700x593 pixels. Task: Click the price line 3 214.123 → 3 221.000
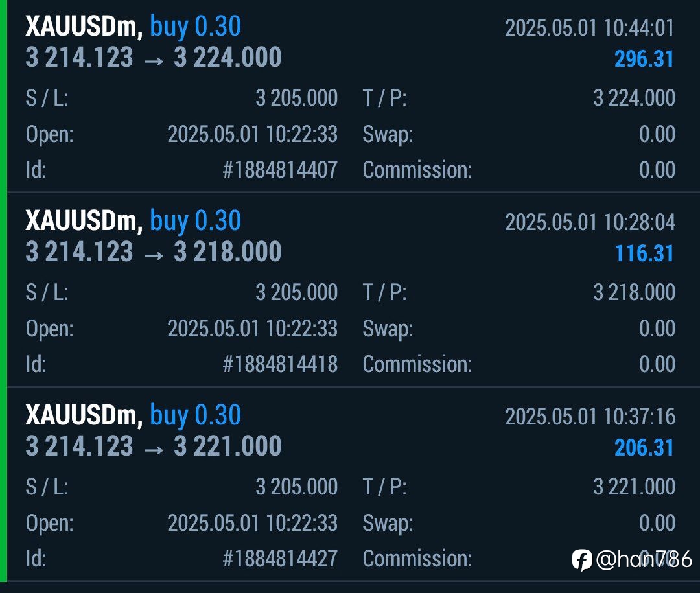pyautogui.click(x=153, y=446)
